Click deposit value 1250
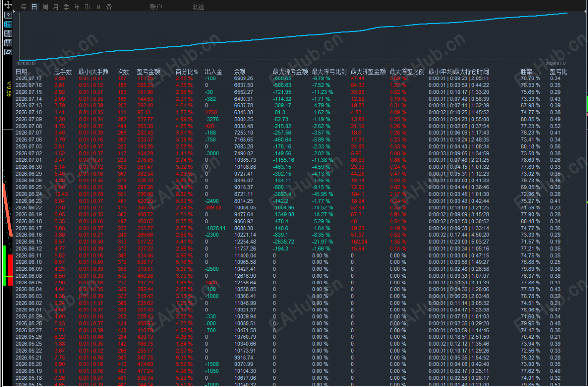 tap(211, 112)
